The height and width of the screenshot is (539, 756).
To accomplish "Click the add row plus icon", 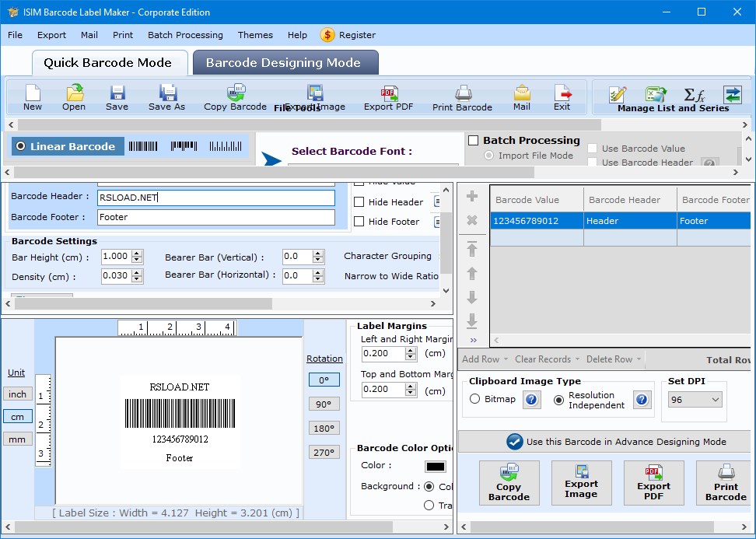I will coord(471,197).
